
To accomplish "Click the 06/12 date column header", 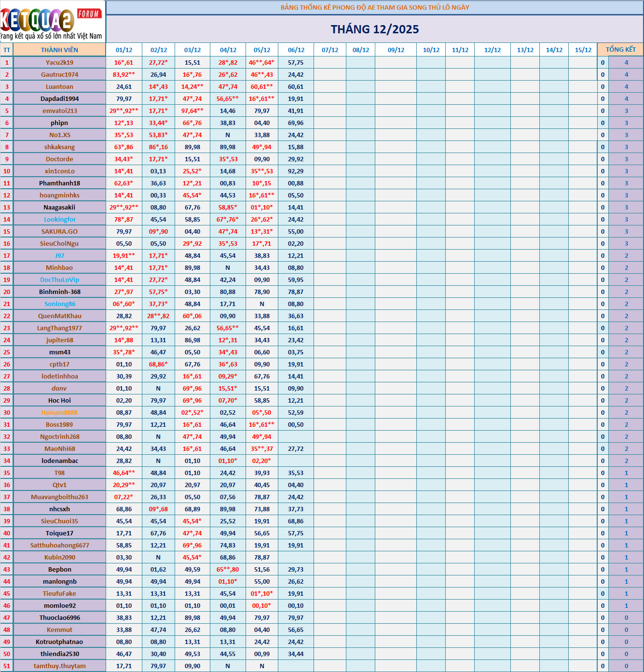I will 296,50.
